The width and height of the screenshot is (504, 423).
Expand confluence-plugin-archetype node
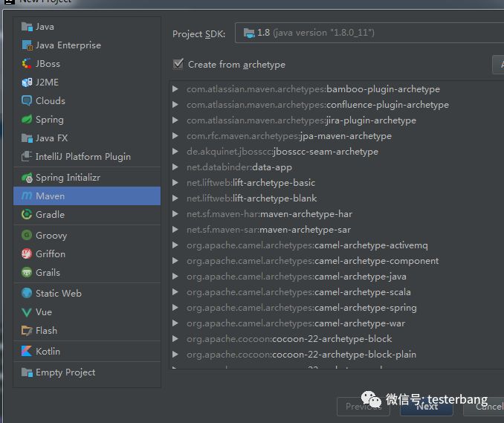click(x=175, y=105)
